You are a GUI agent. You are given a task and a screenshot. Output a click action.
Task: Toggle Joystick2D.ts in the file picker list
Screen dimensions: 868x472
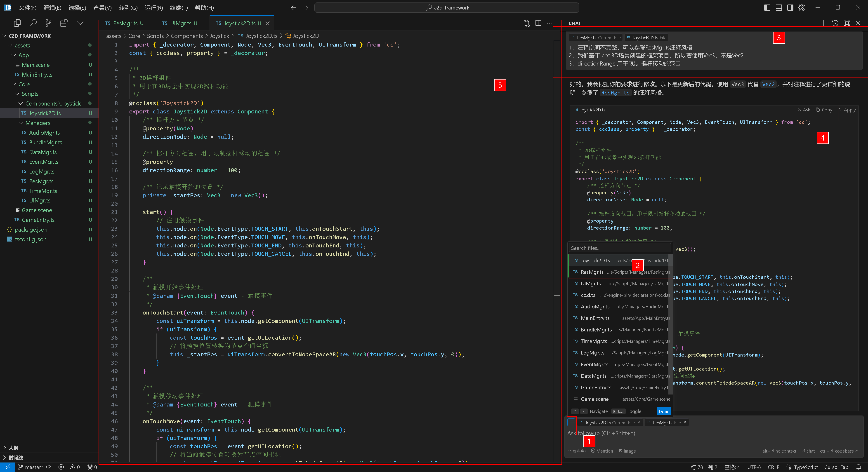[x=620, y=261]
